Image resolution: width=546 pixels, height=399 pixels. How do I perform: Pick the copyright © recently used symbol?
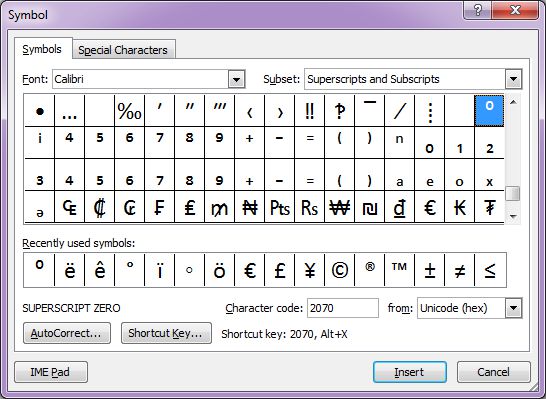339,270
